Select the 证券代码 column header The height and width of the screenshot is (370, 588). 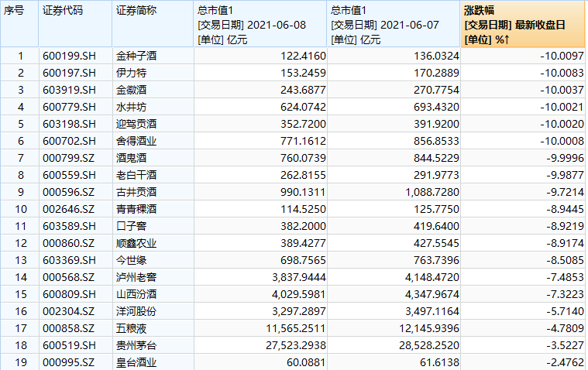pos(75,24)
